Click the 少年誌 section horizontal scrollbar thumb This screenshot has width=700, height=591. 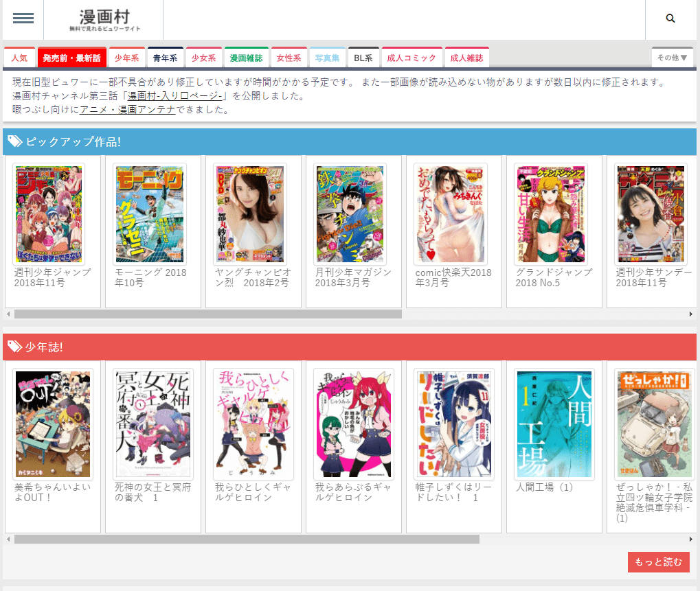point(247,540)
